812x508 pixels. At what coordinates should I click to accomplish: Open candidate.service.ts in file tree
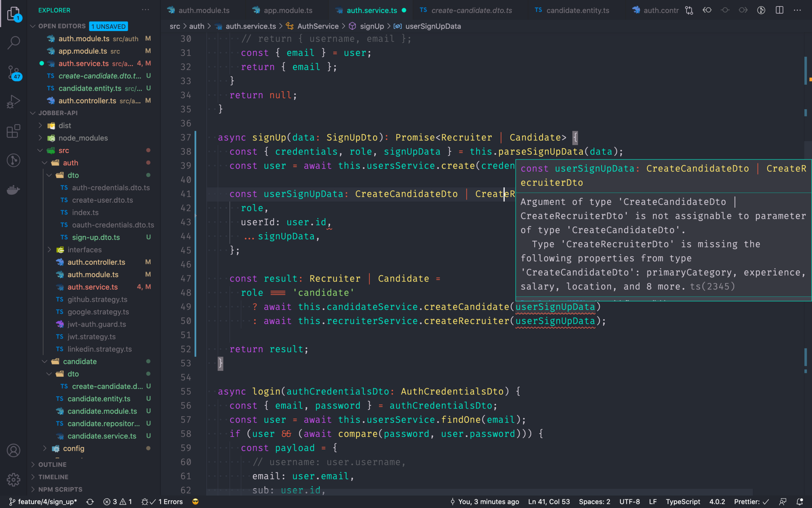pyautogui.click(x=102, y=436)
